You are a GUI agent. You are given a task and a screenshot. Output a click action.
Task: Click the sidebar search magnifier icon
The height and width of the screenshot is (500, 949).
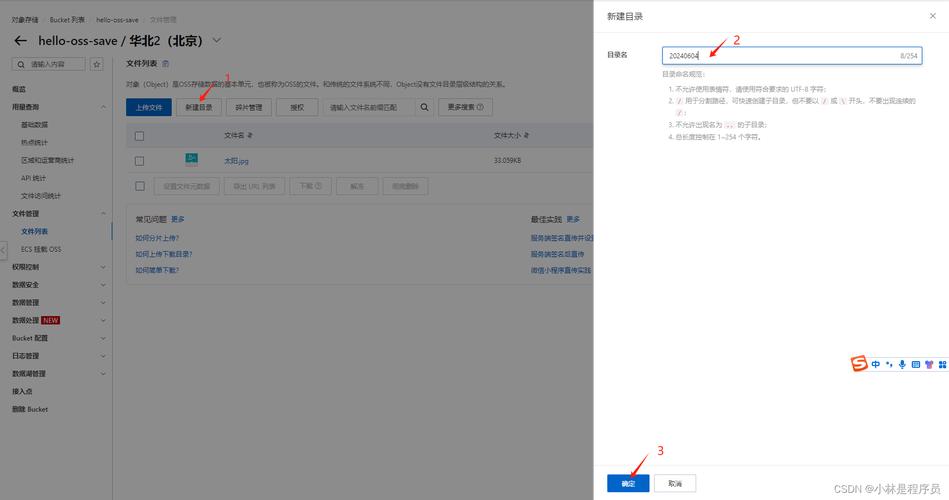tap(21, 64)
